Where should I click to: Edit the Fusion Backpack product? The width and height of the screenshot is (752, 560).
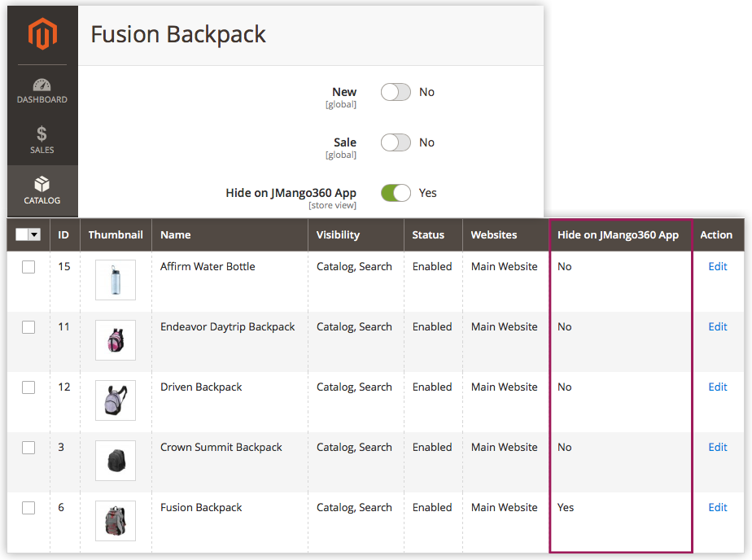718,507
